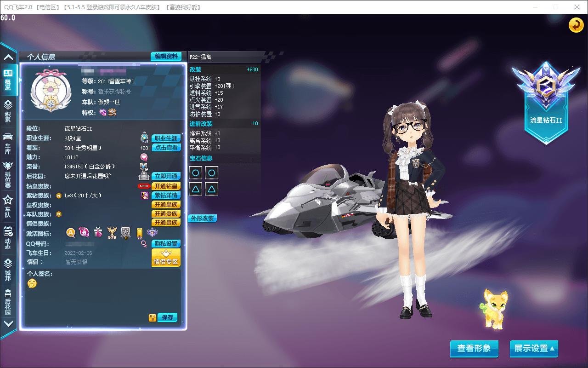Click the grey shield activation icon
Viewport: 588px width, 368px height.
coord(125,233)
